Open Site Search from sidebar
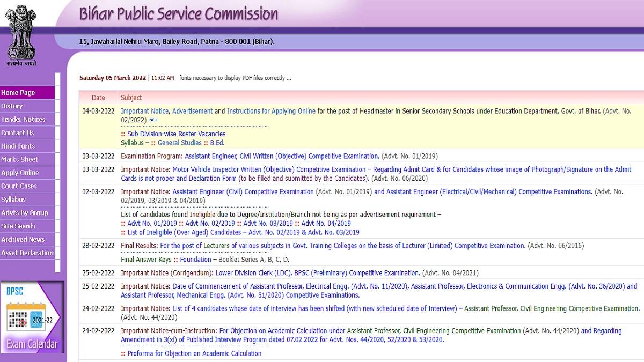Screen dimensions: 644x362 click(x=18, y=226)
